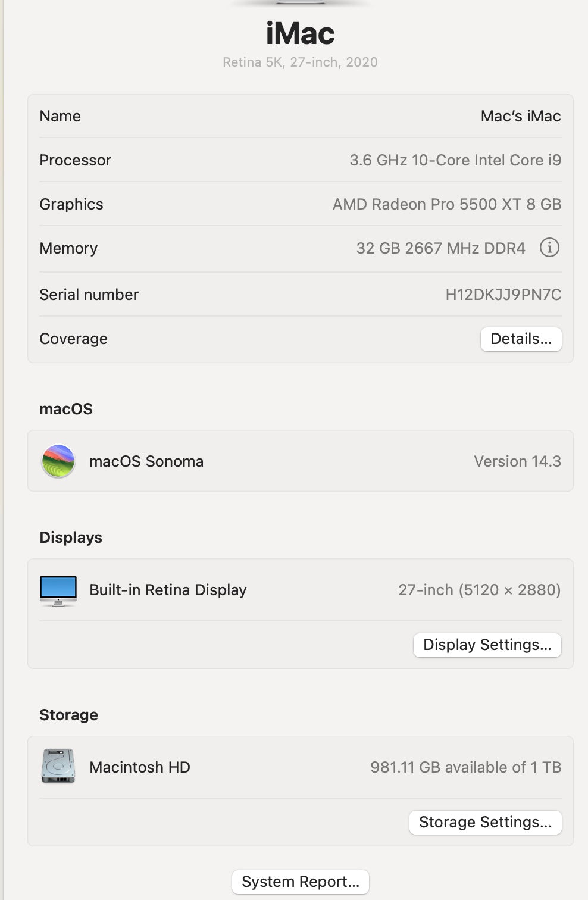The image size is (588, 900).
Task: Select the macOS Sonoma label
Action: (x=146, y=461)
